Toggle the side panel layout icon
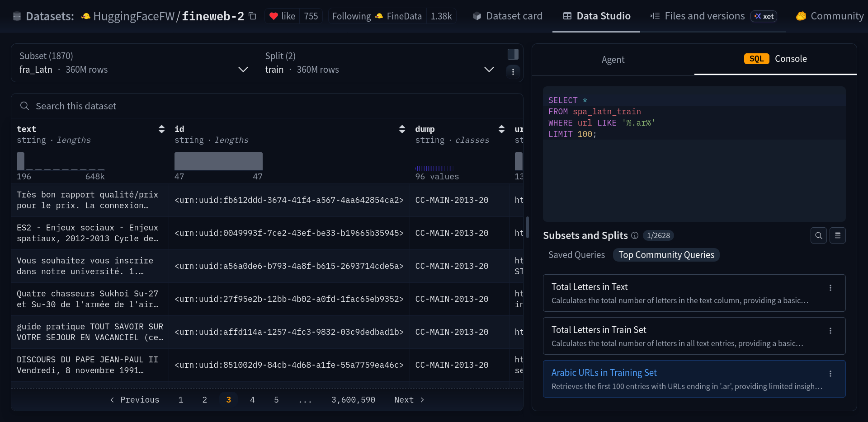Viewport: 868px width, 422px height. (513, 54)
